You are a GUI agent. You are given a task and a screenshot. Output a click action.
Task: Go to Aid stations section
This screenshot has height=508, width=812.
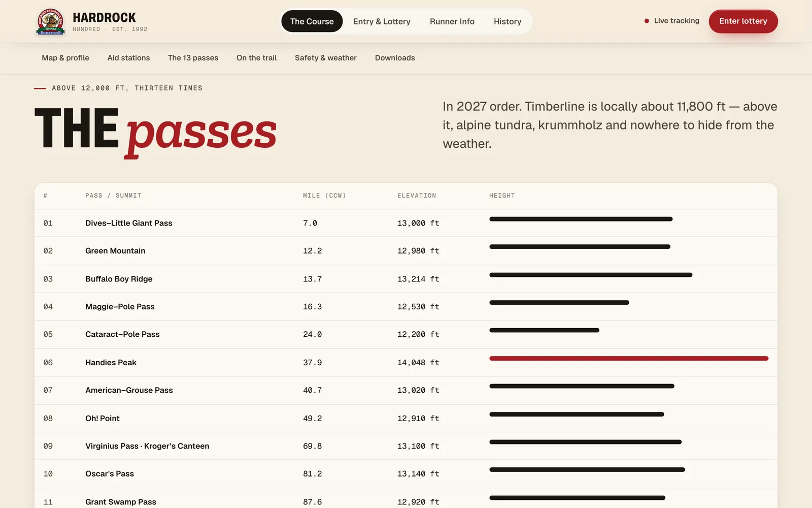[128, 58]
